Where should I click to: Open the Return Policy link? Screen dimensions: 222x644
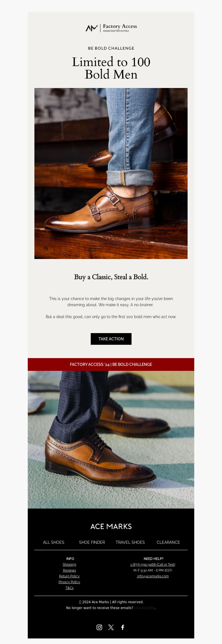tap(69, 576)
